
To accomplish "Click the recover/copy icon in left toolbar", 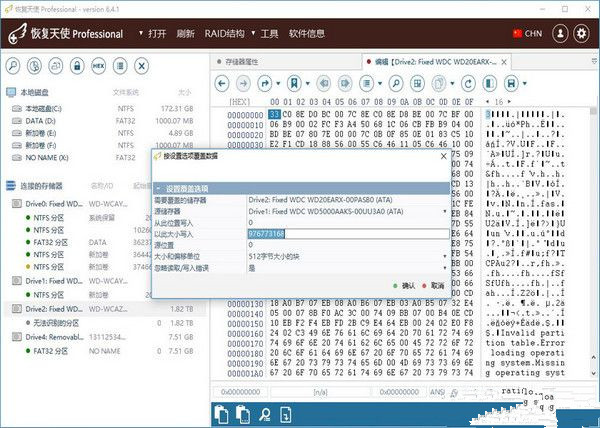I will [56, 66].
